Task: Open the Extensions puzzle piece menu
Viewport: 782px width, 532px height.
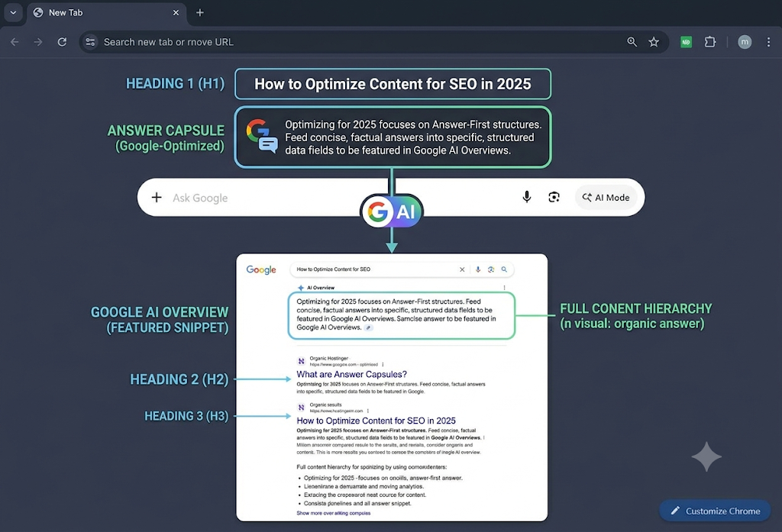Action: pyautogui.click(x=709, y=42)
